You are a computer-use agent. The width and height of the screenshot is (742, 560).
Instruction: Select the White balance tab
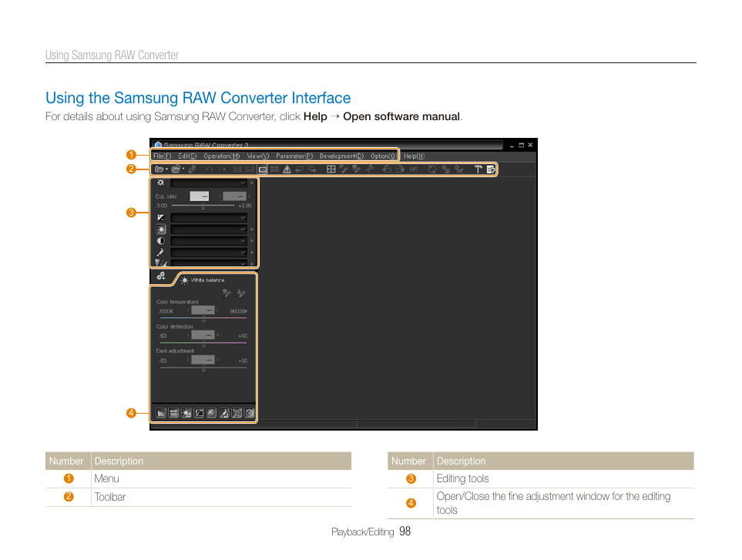pyautogui.click(x=203, y=280)
